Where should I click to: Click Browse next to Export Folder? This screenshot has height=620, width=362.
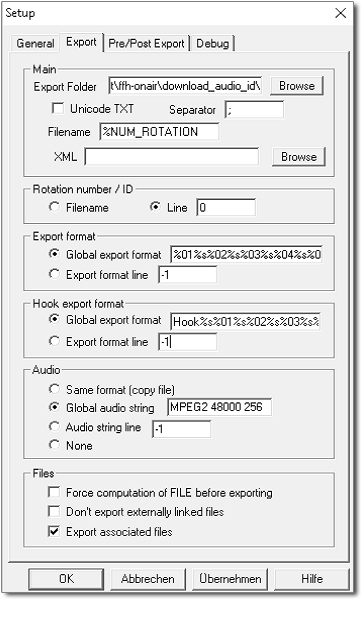pos(297,86)
